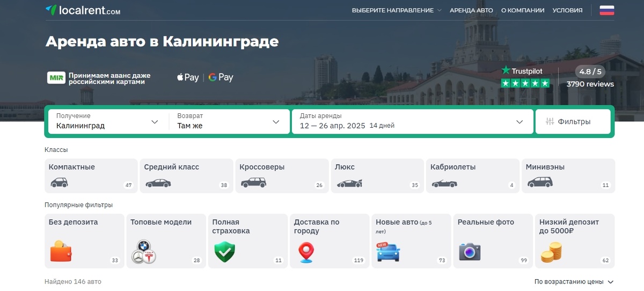Open the Аренда авто menu item
This screenshot has height=291, width=644.
pyautogui.click(x=471, y=10)
